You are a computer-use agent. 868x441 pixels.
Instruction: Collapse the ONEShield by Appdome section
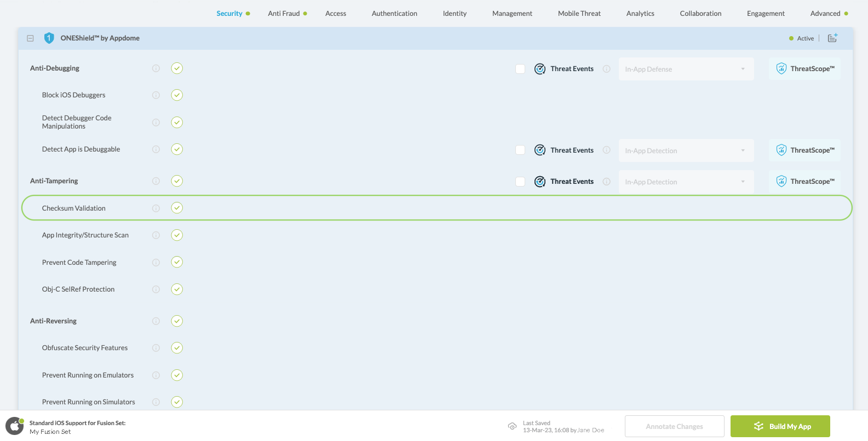pyautogui.click(x=31, y=38)
